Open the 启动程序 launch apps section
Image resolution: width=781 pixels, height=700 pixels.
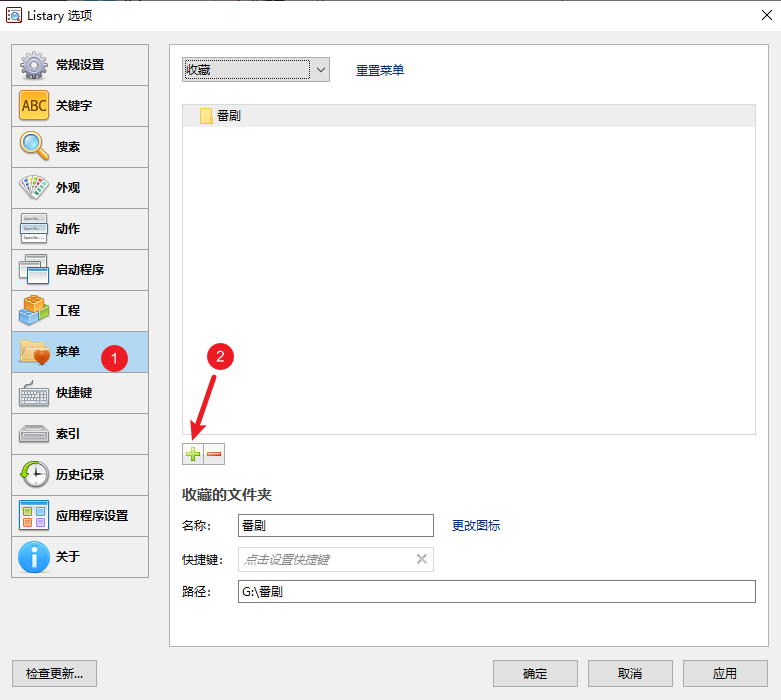click(x=80, y=270)
